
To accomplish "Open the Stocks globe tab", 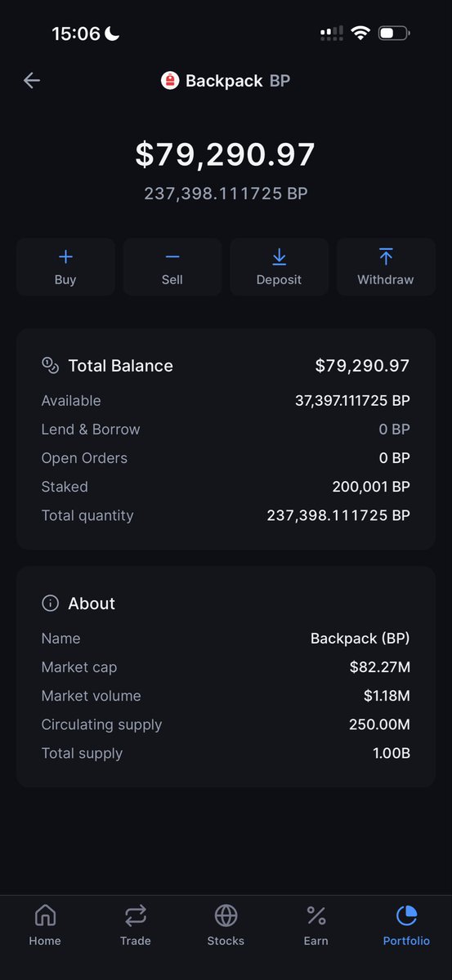I will 226,924.
